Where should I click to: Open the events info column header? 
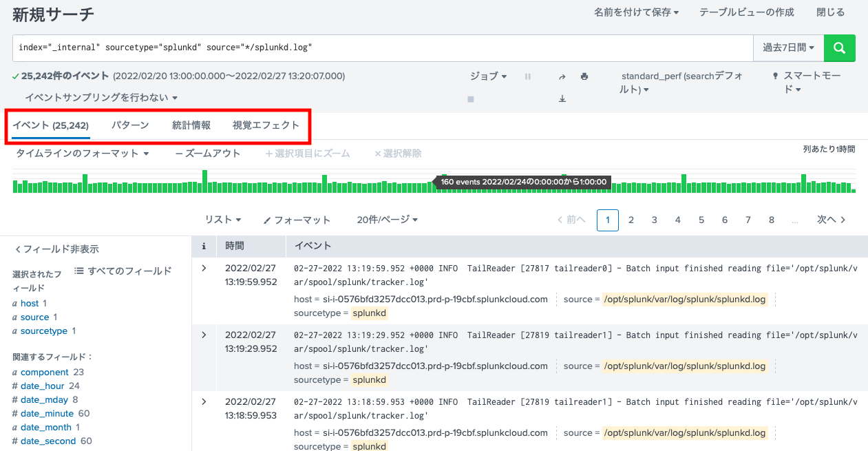204,246
